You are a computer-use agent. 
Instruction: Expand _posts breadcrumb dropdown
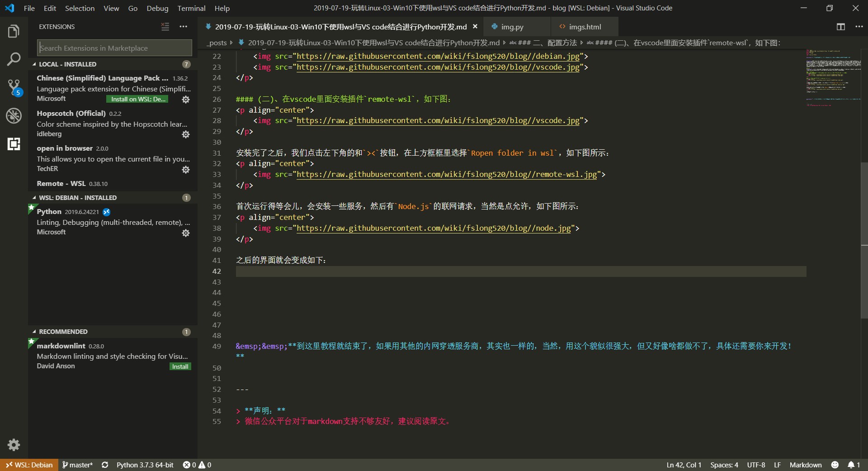click(217, 43)
